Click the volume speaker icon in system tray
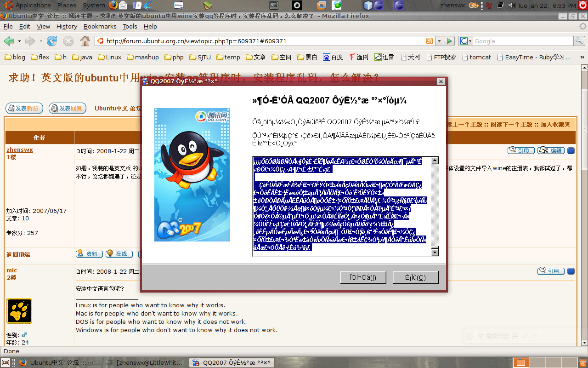Screen dimensions: 588x368 pos(511,6)
